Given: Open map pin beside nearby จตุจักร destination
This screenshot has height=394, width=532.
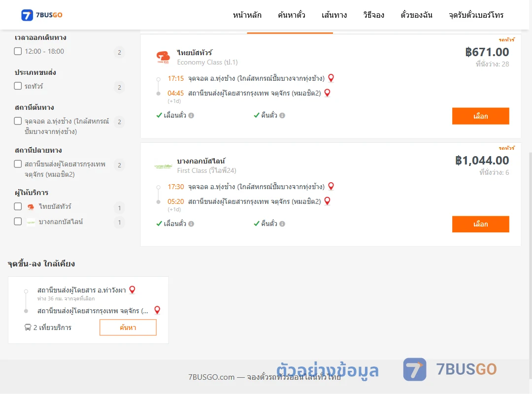Looking at the screenshot, I should 157,310.
